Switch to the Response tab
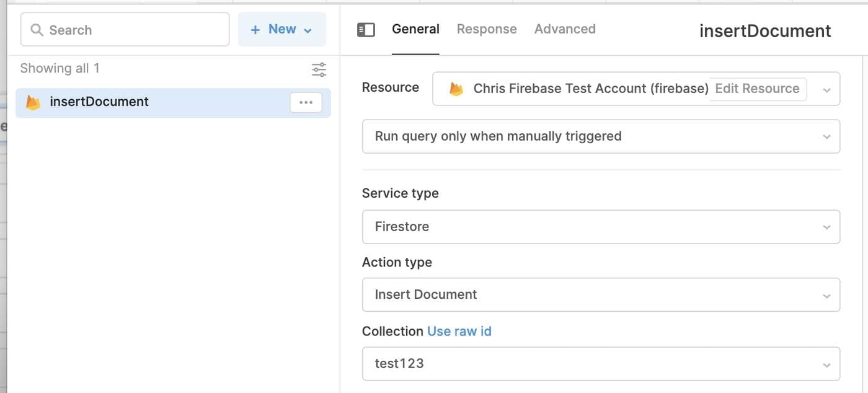The height and width of the screenshot is (393, 868). pyautogui.click(x=487, y=29)
